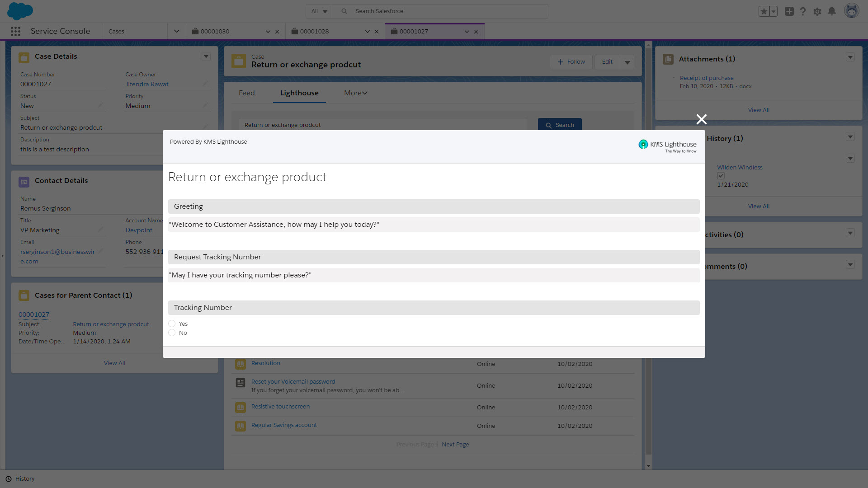The image size is (868, 488).
Task: Open dropdown next to Edit button
Action: (x=627, y=62)
